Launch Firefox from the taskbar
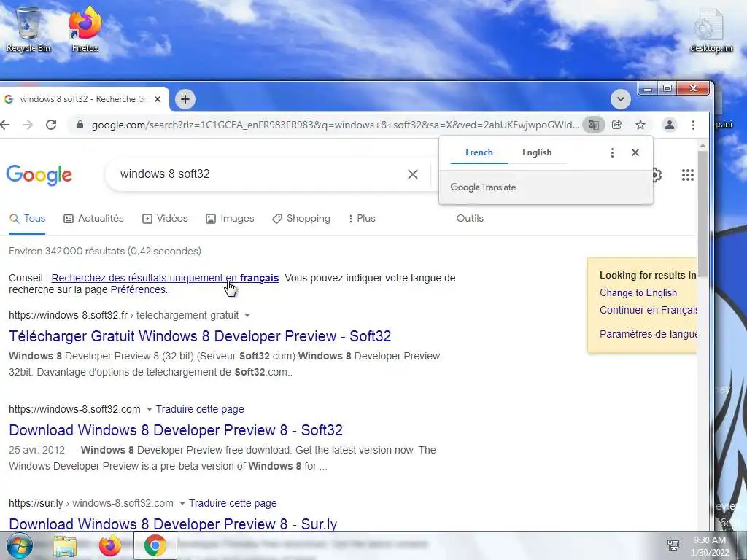Screen dimensions: 747x560 [x=110, y=546]
